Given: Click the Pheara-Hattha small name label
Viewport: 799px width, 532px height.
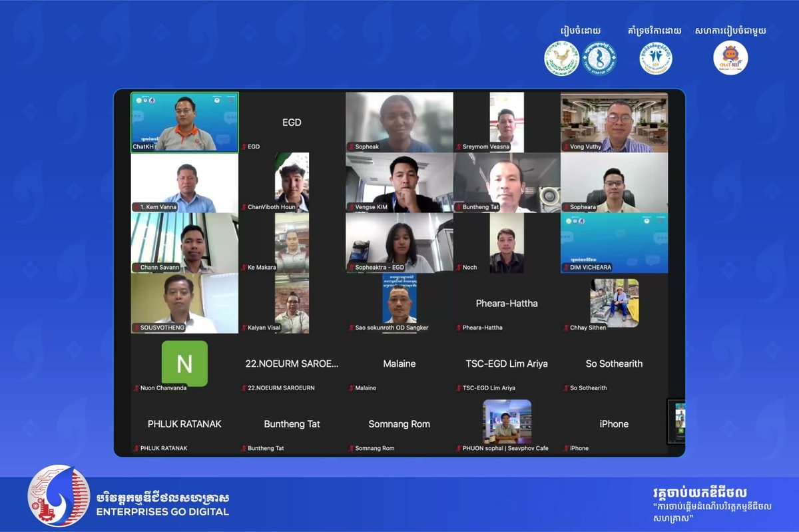Looking at the screenshot, I should coord(483,328).
